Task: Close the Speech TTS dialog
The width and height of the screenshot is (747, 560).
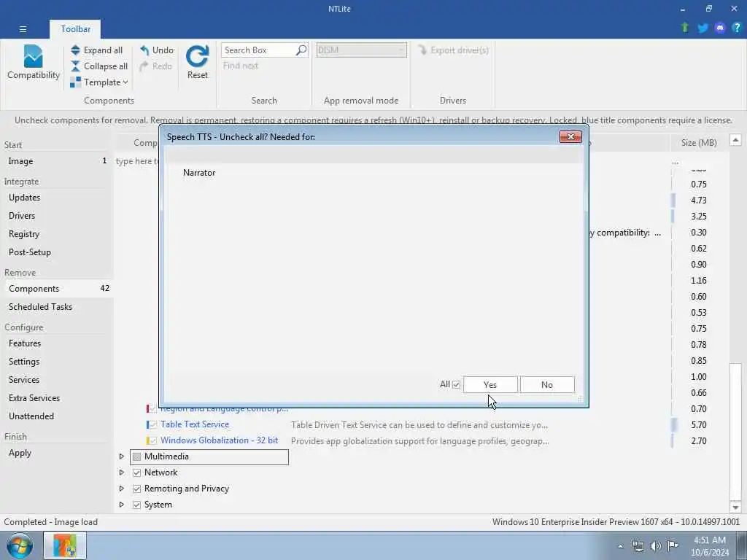Action: pyautogui.click(x=570, y=136)
